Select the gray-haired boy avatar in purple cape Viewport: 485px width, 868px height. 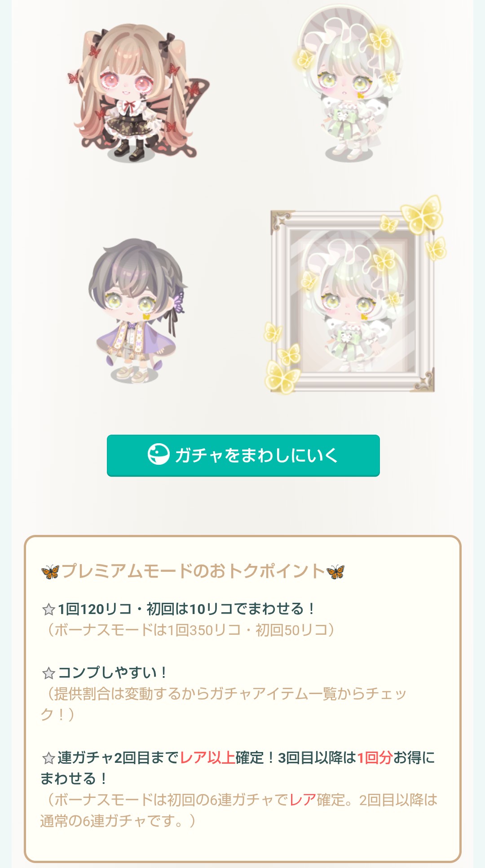[x=137, y=310]
